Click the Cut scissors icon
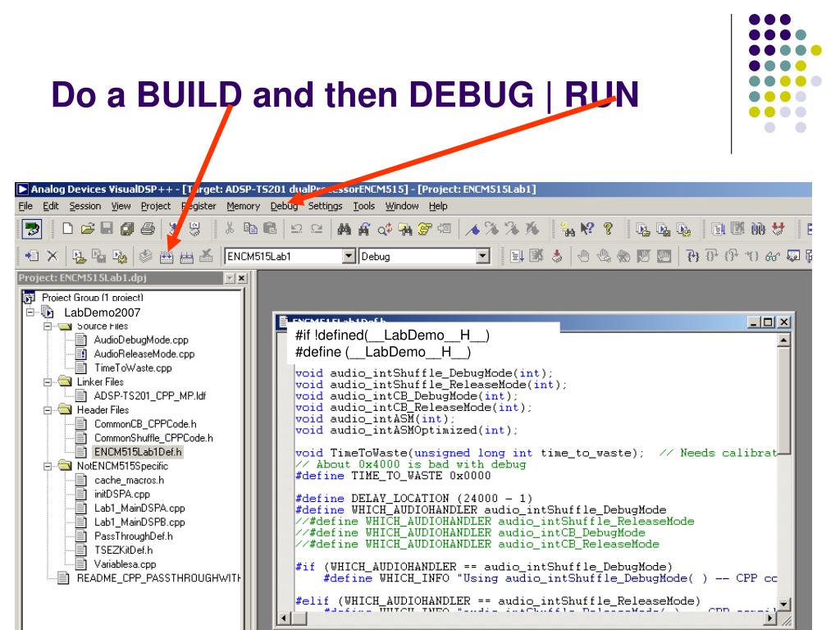The image size is (840, 630). (230, 229)
